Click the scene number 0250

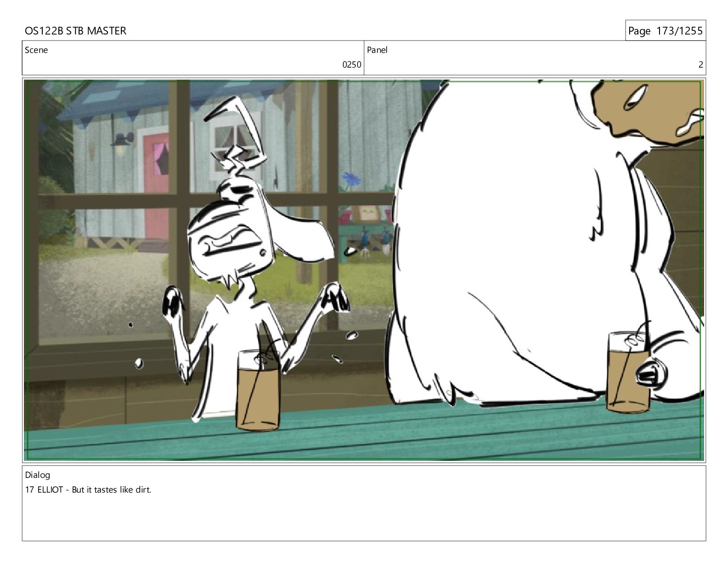click(352, 65)
